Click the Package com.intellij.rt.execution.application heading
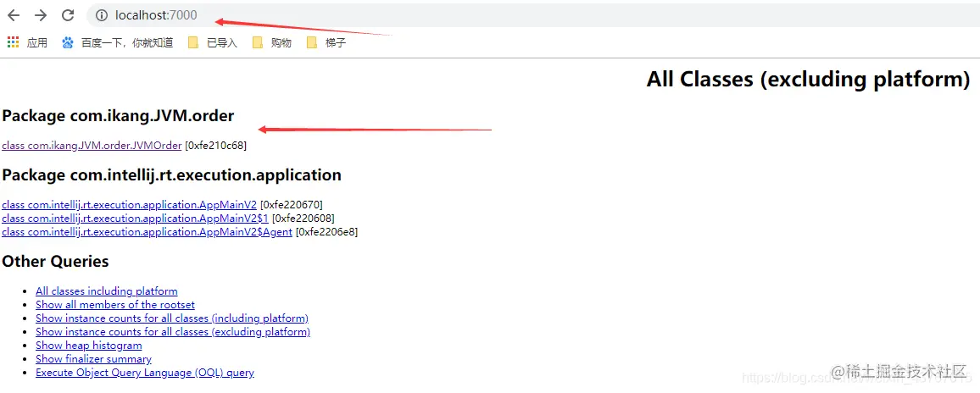Image resolution: width=980 pixels, height=393 pixels. coord(172,175)
